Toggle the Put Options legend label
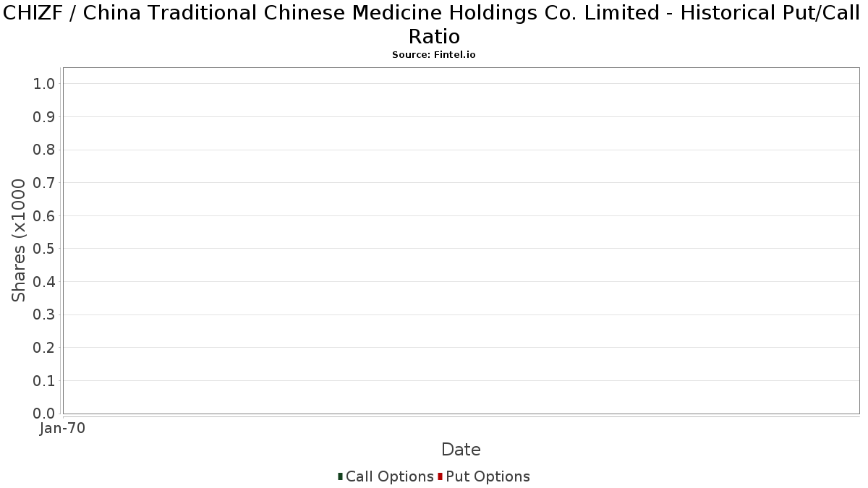The image size is (868, 488). pos(488,476)
